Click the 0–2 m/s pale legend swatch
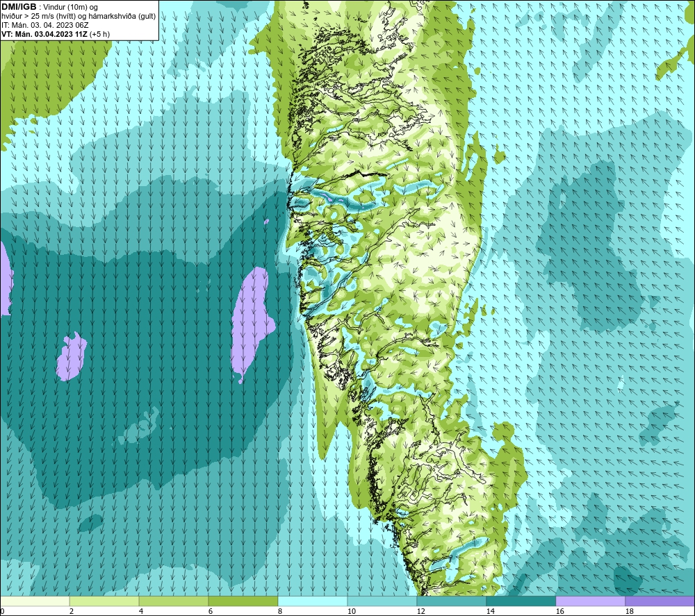The height and width of the screenshot is (616, 695). (35, 601)
